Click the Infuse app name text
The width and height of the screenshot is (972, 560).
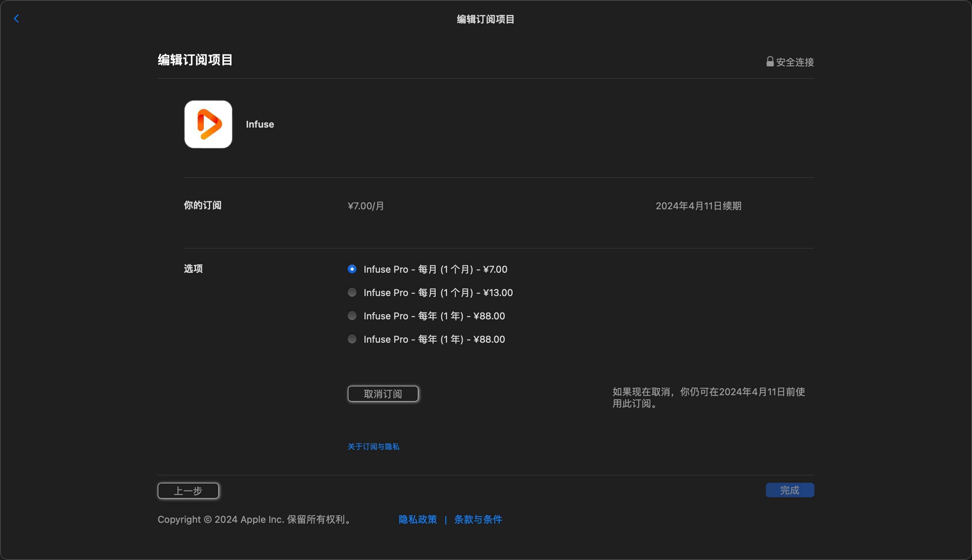260,124
